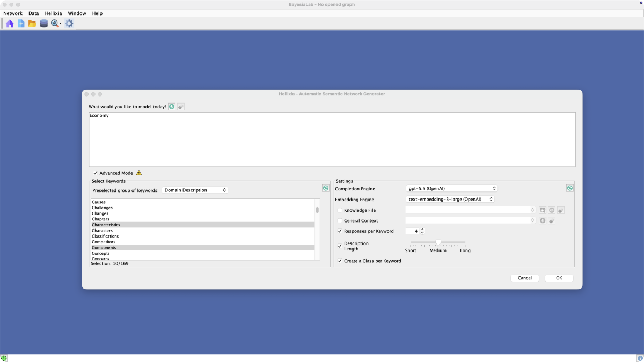
Task: Click the Short label of the slider
Action: pyautogui.click(x=411, y=250)
